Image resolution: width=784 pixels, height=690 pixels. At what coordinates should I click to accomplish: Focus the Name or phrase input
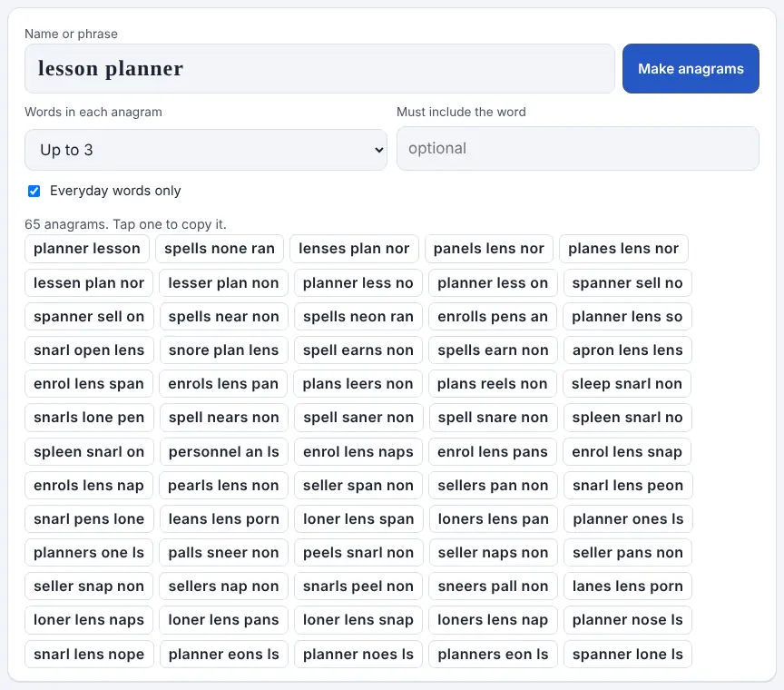[319, 69]
